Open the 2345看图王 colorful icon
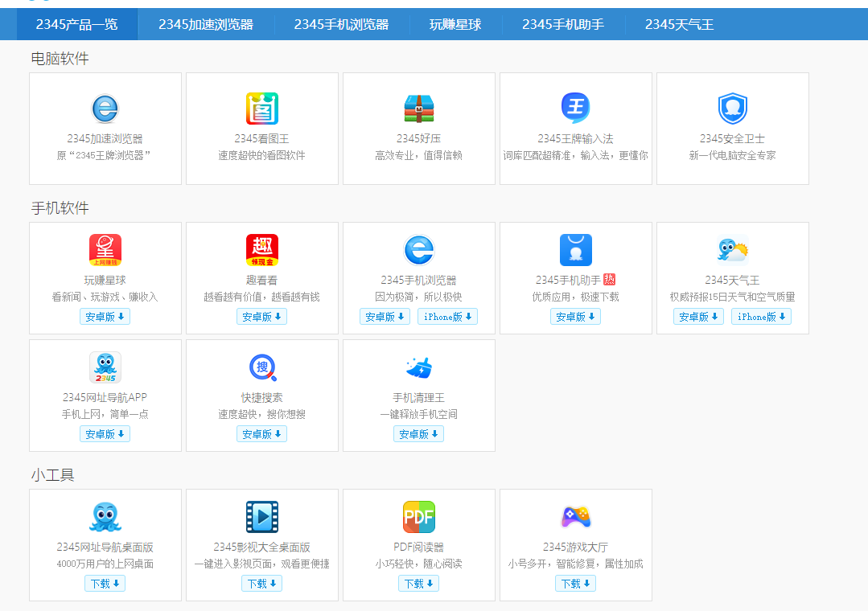This screenshot has height=611, width=868. coord(261,109)
